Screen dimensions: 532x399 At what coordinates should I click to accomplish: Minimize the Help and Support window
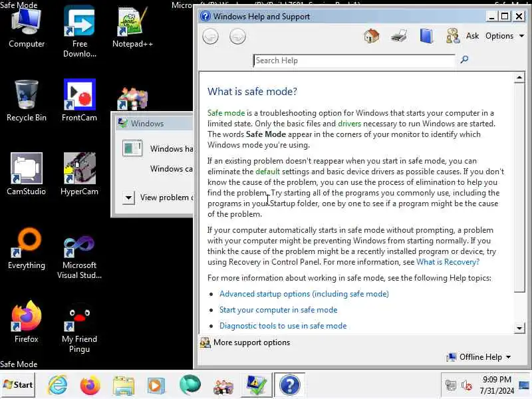click(x=491, y=16)
